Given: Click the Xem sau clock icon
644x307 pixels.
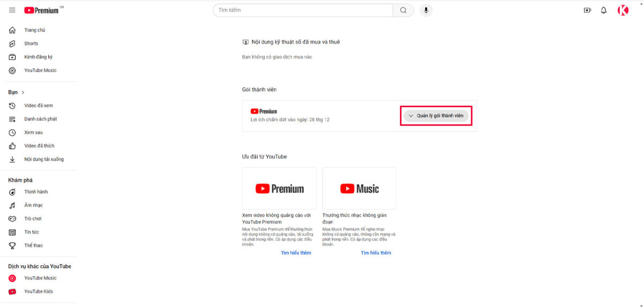Looking at the screenshot, I should coord(12,133).
